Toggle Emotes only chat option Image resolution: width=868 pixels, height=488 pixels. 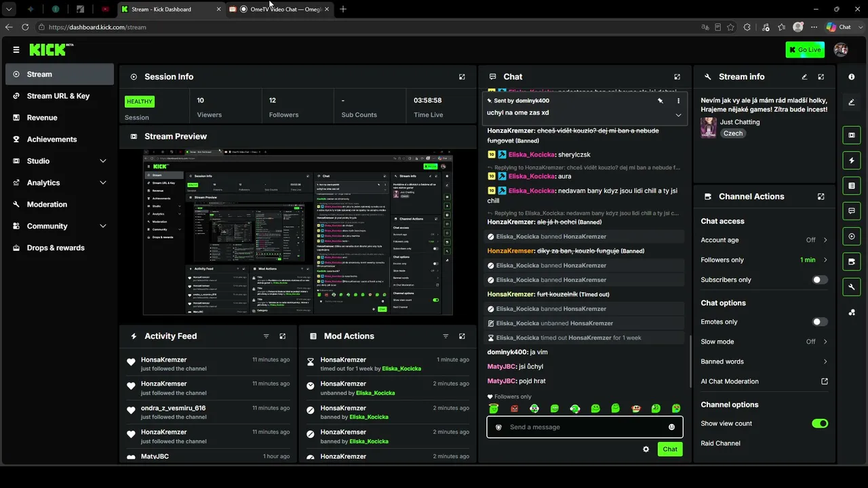[x=820, y=322]
